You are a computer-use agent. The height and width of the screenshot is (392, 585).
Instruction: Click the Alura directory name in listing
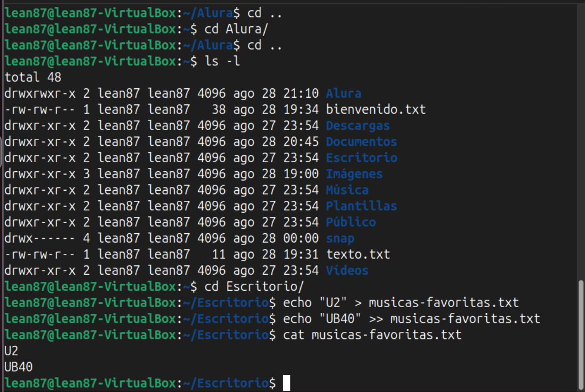343,93
